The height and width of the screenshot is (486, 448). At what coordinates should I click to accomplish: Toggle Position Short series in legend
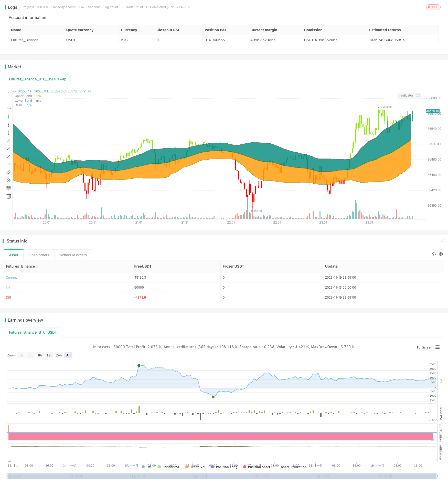coord(257,467)
